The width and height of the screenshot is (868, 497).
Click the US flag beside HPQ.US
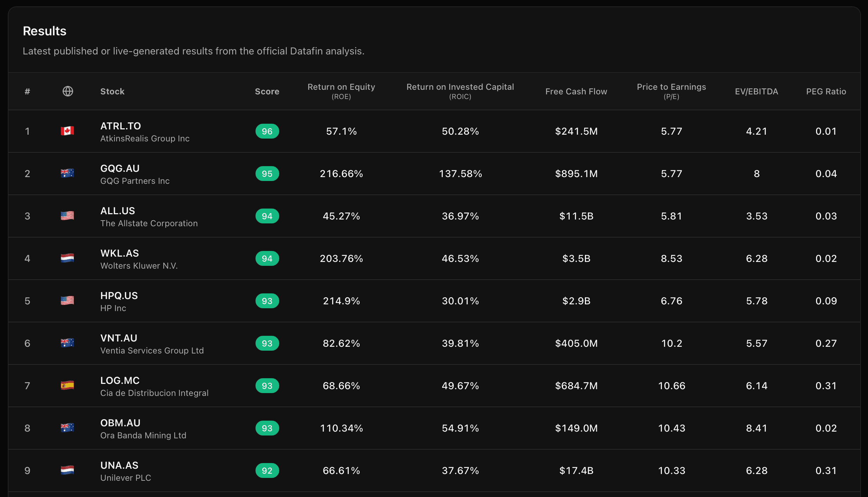point(67,300)
